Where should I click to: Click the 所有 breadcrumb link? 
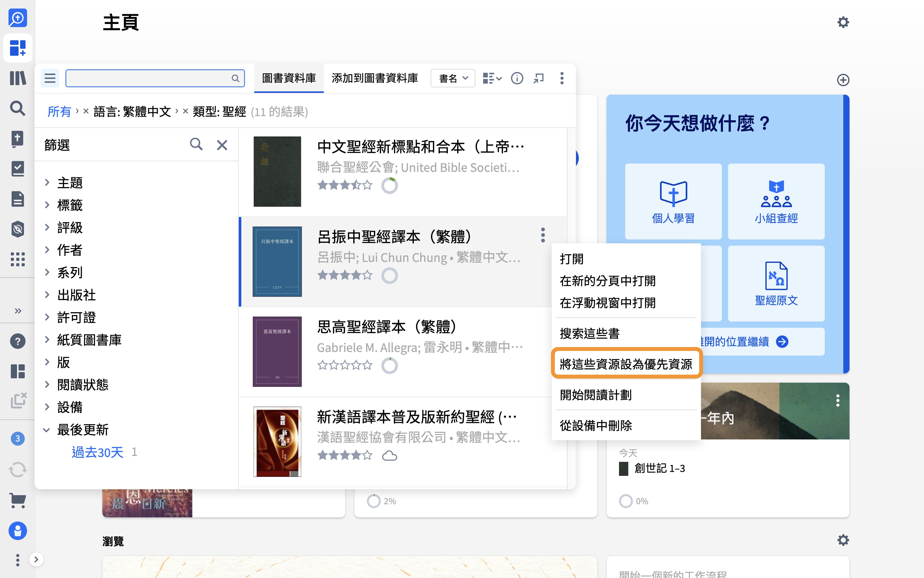[x=59, y=112]
